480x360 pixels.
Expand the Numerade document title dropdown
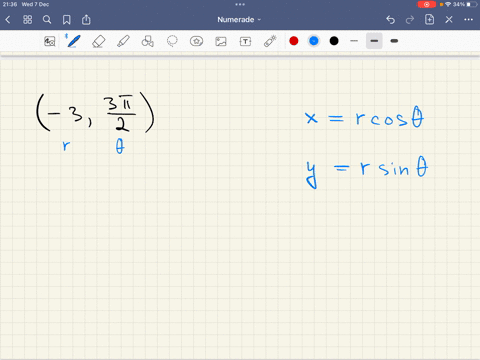pyautogui.click(x=239, y=20)
